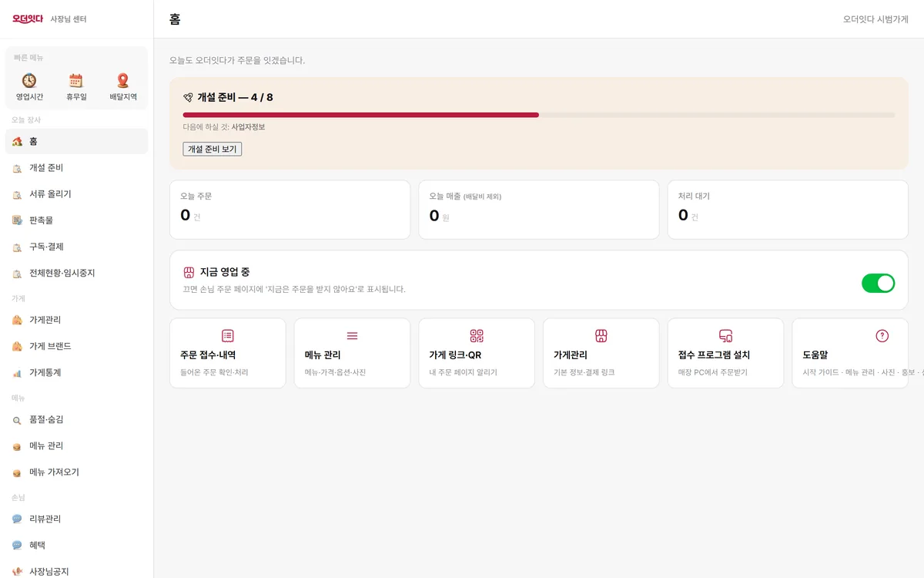Toggle the 지금 영업 중 switch off
Image resolution: width=924 pixels, height=578 pixels.
879,283
